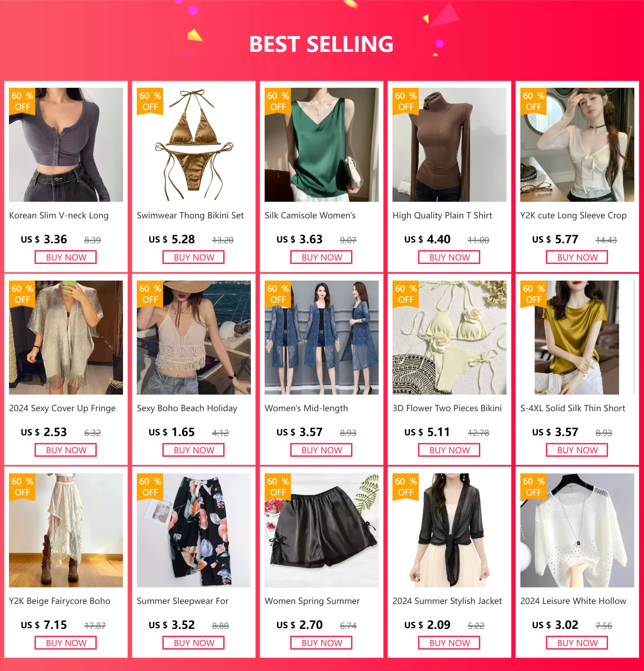Screen dimensions: 644x671
Task: Click BUY NOW for Sexy Boho Beach Holiday
Action: 193,450
